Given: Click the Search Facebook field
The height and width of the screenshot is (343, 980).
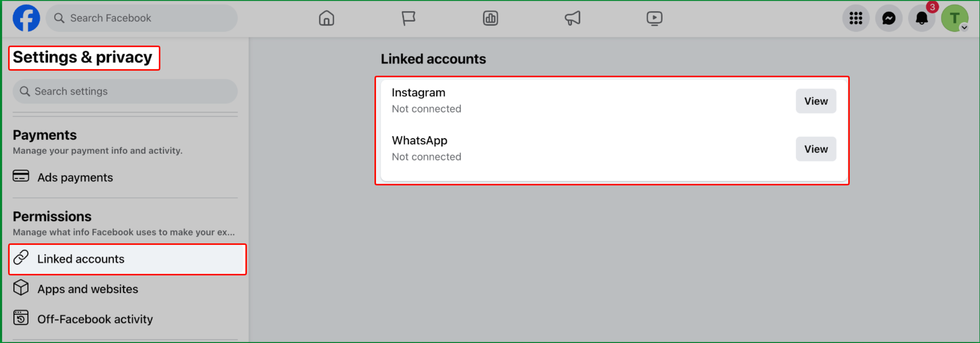Looking at the screenshot, I should click(141, 18).
